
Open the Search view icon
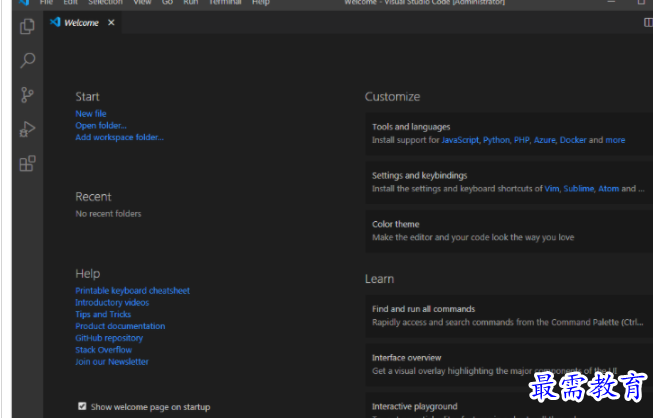pyautogui.click(x=27, y=60)
